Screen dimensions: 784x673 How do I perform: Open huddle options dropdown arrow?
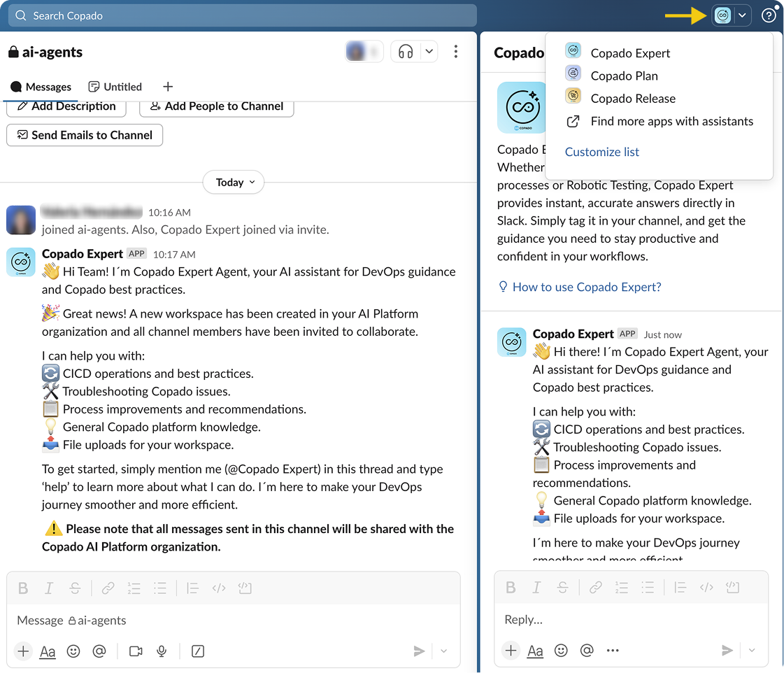click(430, 52)
